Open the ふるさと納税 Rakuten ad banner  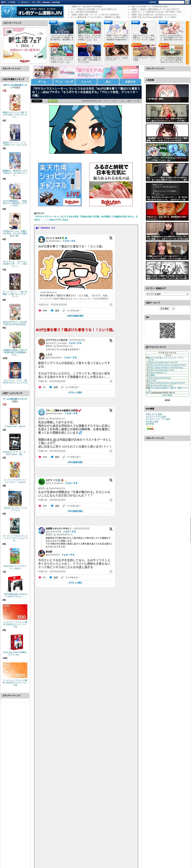click(x=111, y=184)
